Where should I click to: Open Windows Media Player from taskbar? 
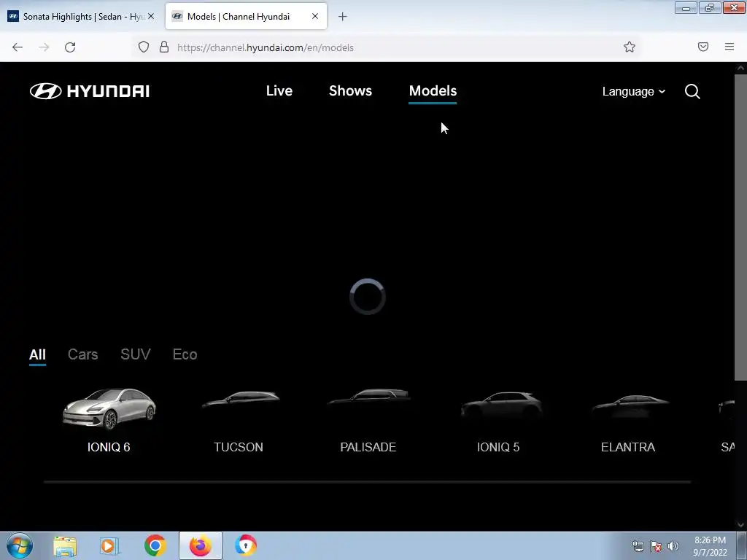click(x=109, y=546)
